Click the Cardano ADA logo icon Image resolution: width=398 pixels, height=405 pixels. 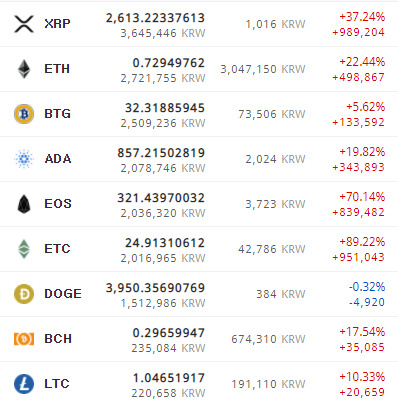click(24, 159)
